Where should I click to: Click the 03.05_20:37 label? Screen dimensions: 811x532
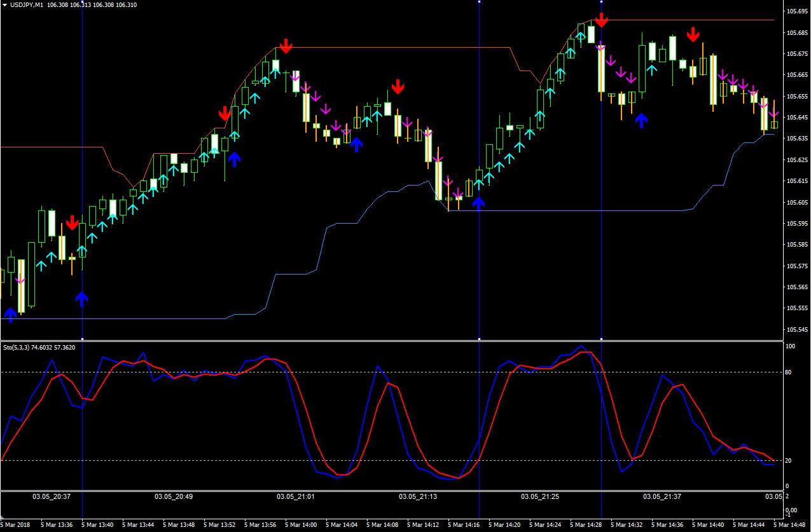click(52, 496)
